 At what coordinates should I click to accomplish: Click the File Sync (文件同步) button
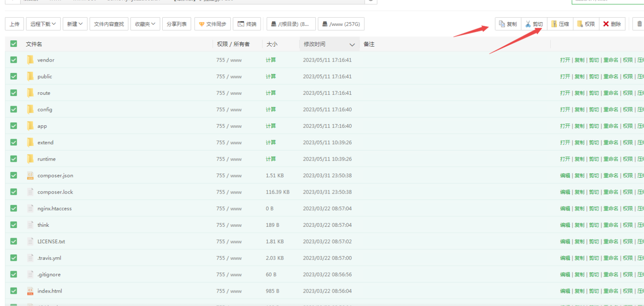(213, 24)
